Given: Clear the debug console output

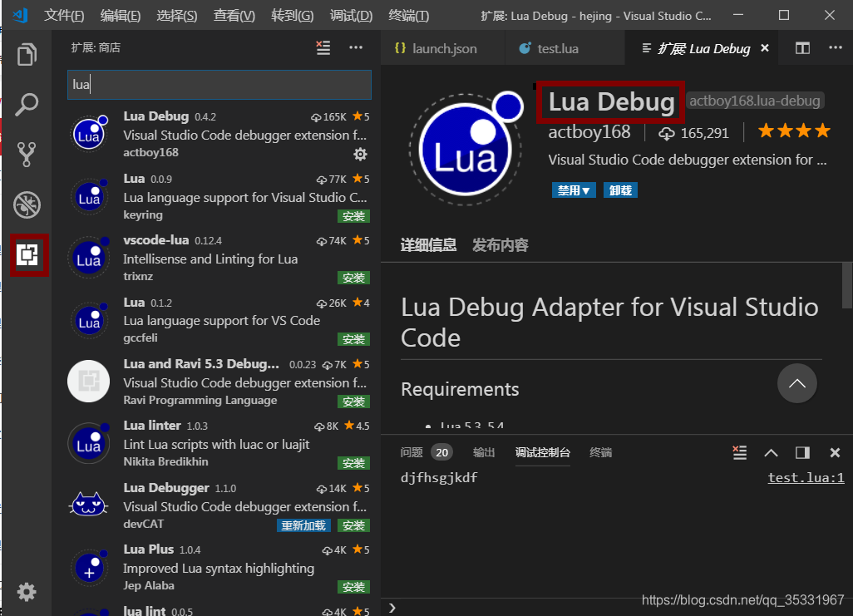Looking at the screenshot, I should [x=739, y=452].
